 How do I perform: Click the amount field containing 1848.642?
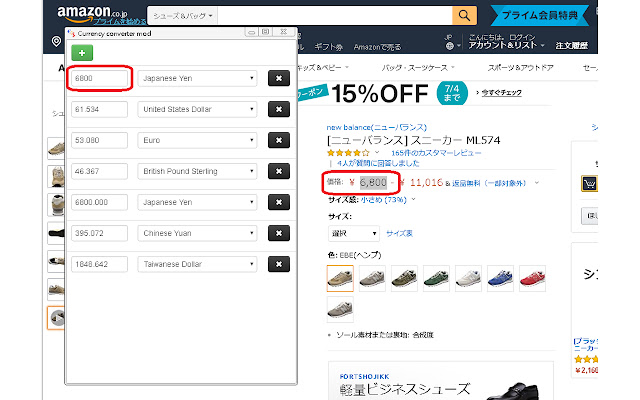pyautogui.click(x=99, y=264)
